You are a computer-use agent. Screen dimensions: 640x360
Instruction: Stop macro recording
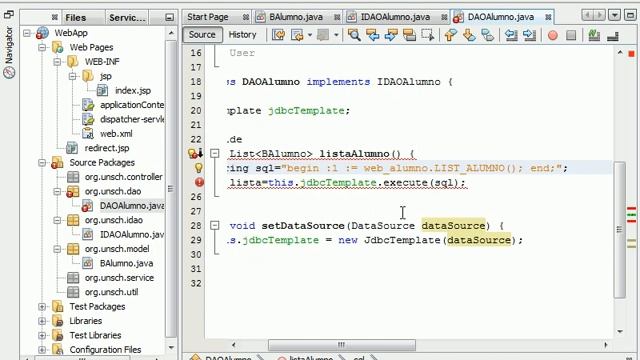571,36
